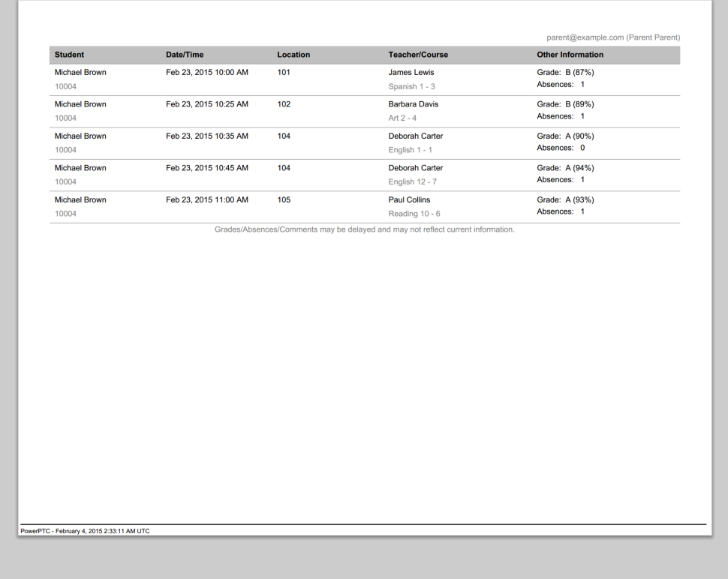Select Feb 23, 2015 10:45 AM appointment time
The image size is (728, 579).
pyautogui.click(x=207, y=168)
